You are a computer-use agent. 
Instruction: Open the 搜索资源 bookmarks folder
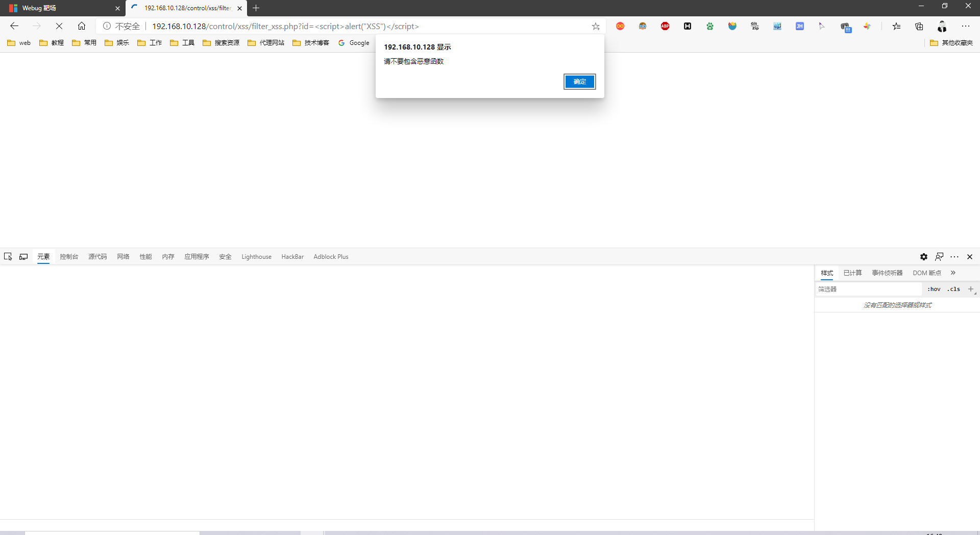point(221,43)
